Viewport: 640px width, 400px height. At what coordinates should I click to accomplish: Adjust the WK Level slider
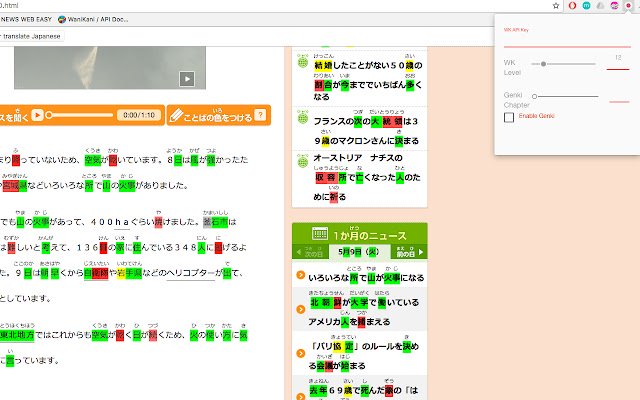[x=563, y=64]
